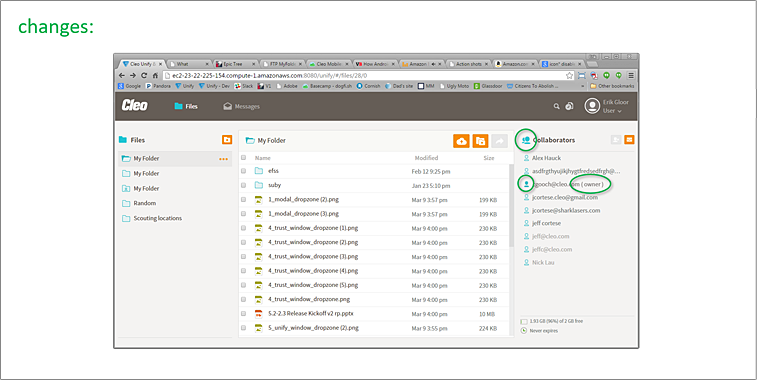The width and height of the screenshot is (757, 380).
Task: Open the Chrome hamburger menu
Action: coord(631,76)
